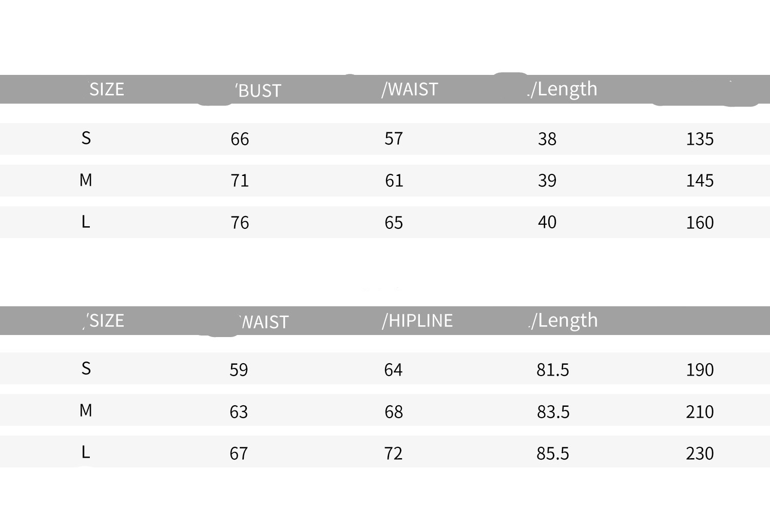Click the M size label in the top table

coord(86,180)
